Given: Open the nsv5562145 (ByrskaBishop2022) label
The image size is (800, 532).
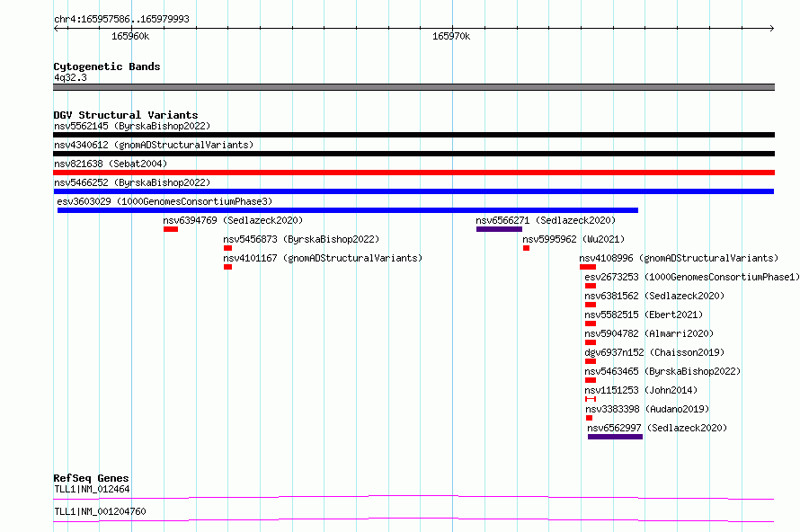Looking at the screenshot, I should point(132,126).
